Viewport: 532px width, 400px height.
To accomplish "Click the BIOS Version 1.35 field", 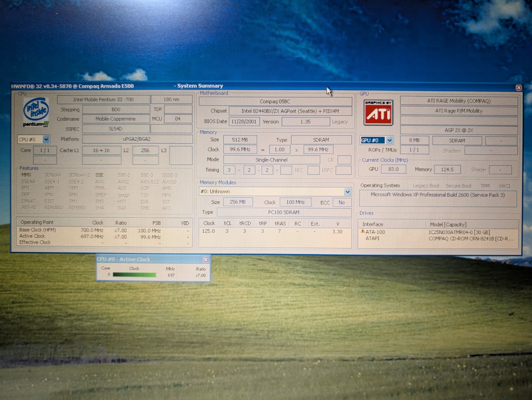I will pos(306,122).
